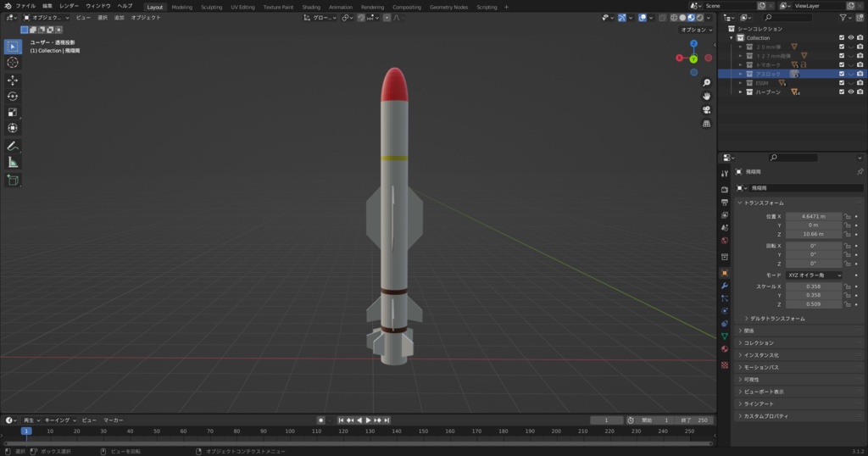Open the object mode dropdown

click(46, 18)
